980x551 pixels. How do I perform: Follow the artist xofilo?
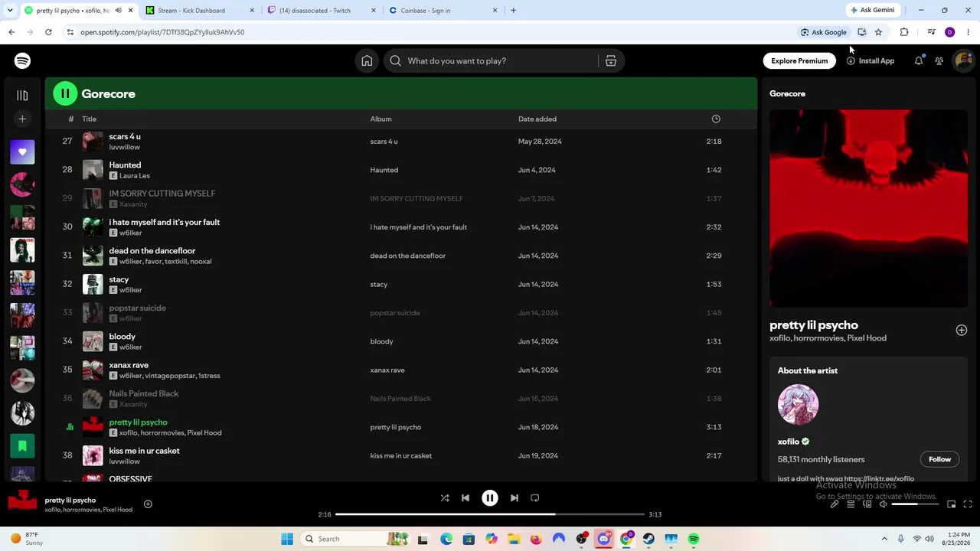pos(939,459)
